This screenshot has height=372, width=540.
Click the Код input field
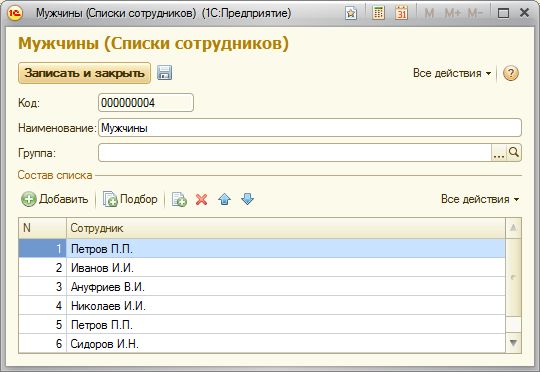146,103
